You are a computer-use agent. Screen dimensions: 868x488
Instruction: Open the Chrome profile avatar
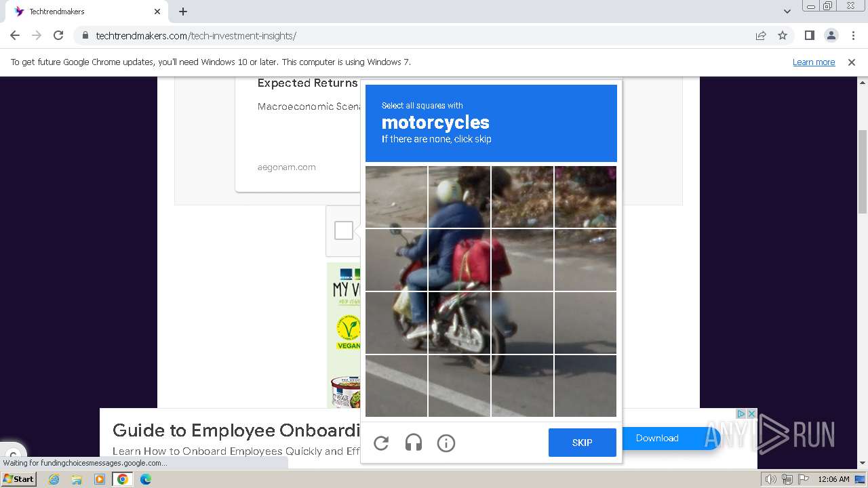point(831,35)
